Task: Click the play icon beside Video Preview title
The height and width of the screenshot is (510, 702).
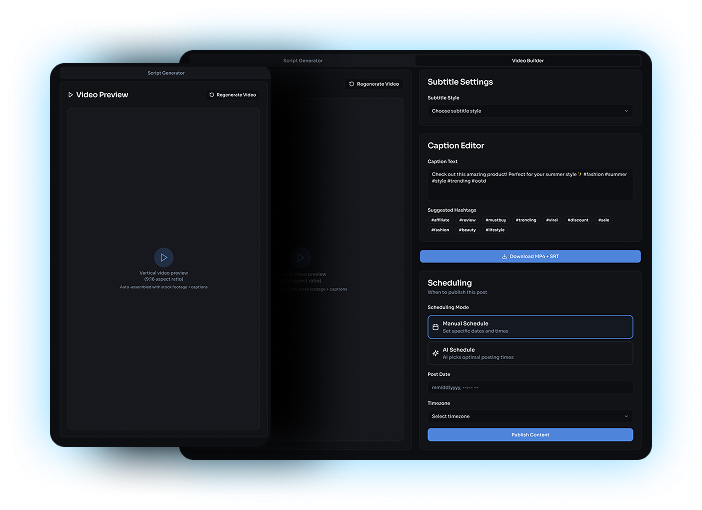Action: pos(70,95)
